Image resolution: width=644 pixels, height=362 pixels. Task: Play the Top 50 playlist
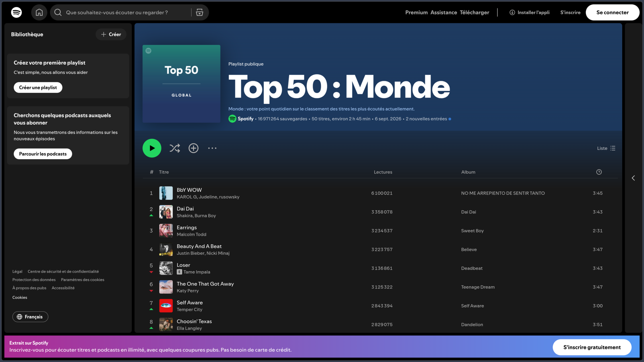pyautogui.click(x=152, y=148)
